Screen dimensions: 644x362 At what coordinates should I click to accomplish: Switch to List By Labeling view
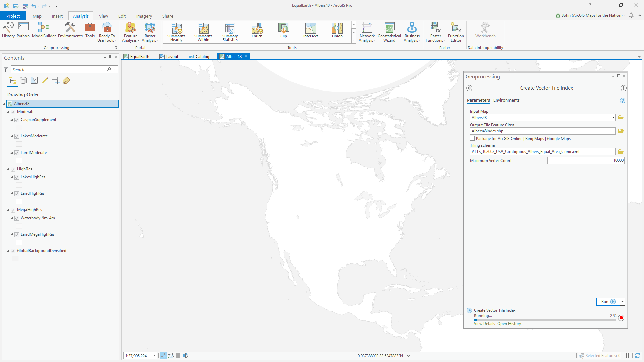66,80
